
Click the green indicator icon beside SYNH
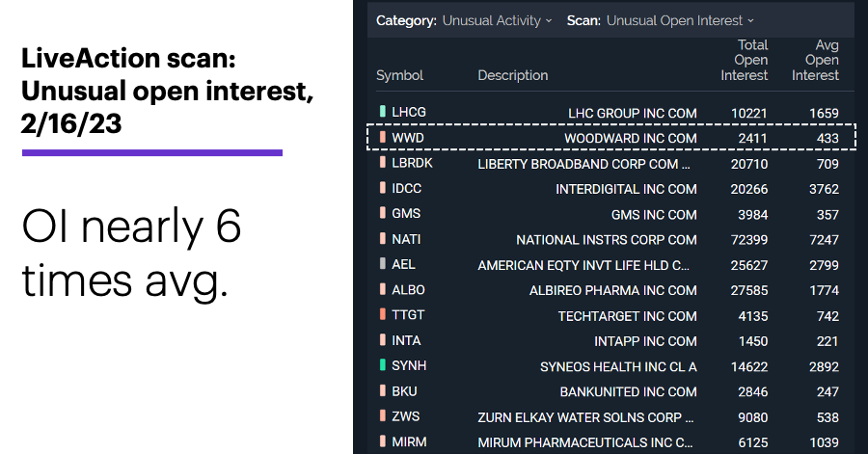pos(383,365)
